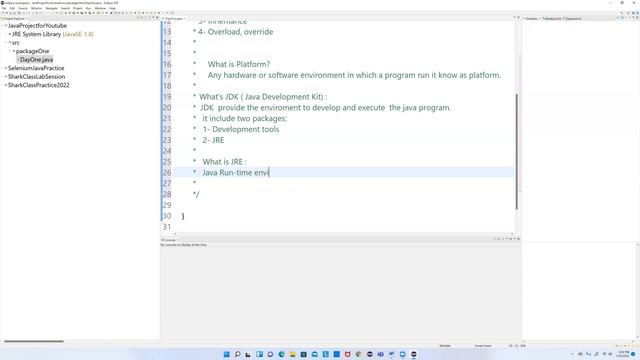Viewport: 640px width, 360px height.
Task: Select the Project Explorer tab
Action: pos(14,18)
